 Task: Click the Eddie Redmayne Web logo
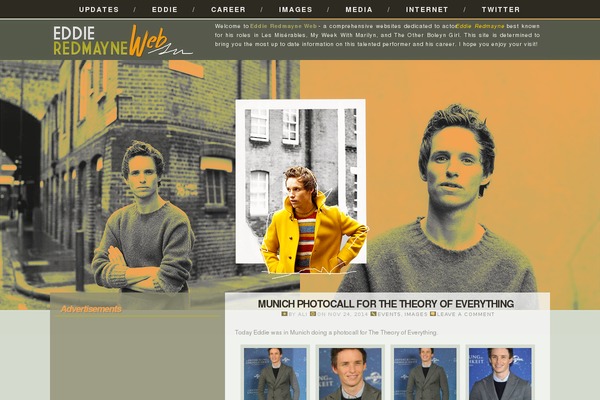coord(122,41)
